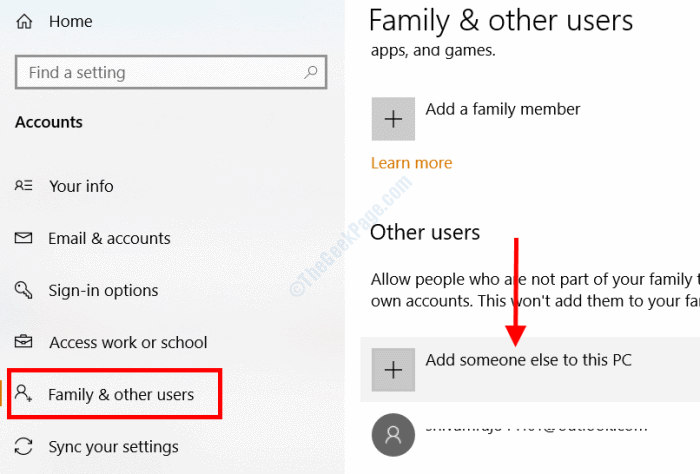Go to Email & accounts section
Screen dimensions: 700x474
(x=109, y=239)
